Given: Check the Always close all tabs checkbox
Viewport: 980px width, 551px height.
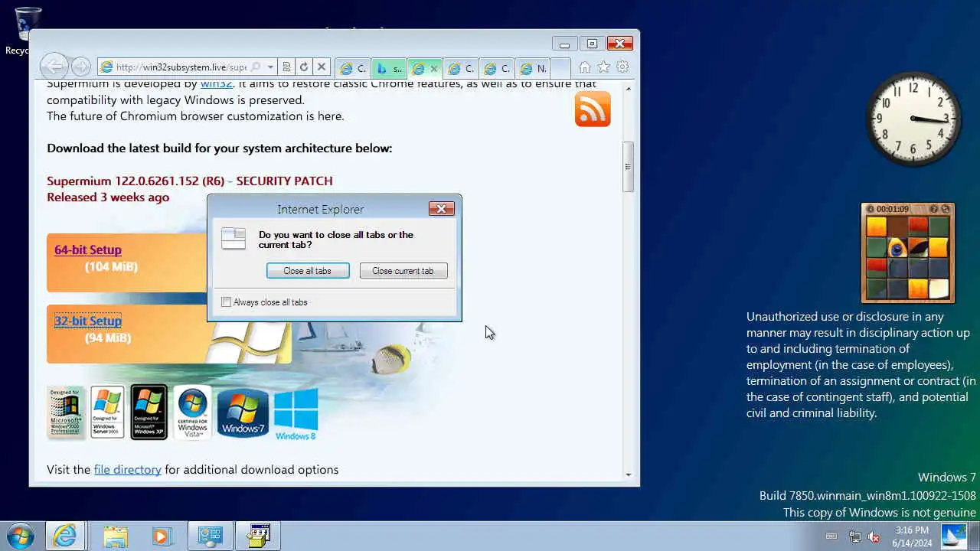Looking at the screenshot, I should (x=226, y=302).
